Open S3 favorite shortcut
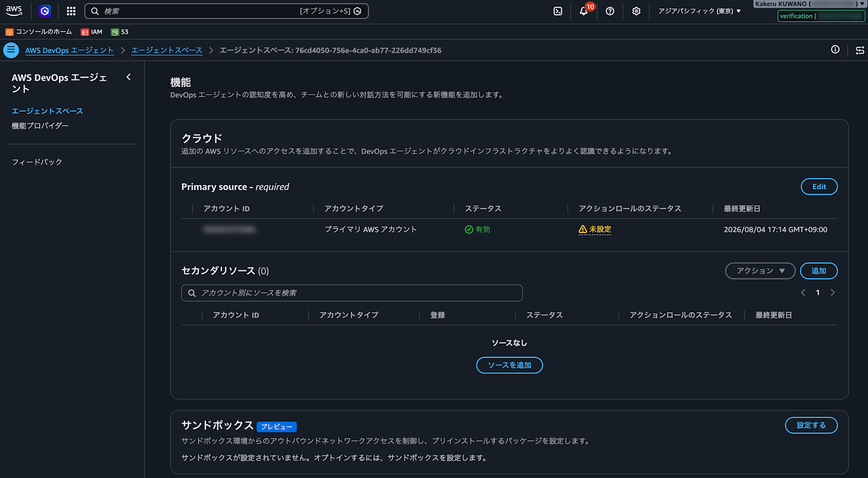 pos(120,32)
